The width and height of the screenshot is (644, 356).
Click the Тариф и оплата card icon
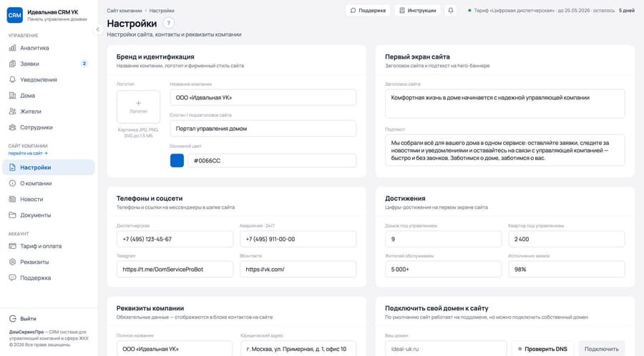(12, 246)
